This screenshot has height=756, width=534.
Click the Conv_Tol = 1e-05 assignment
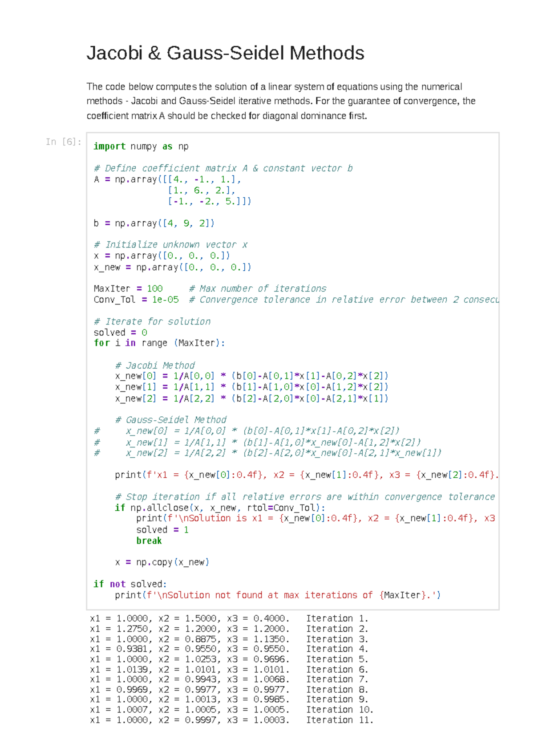click(x=136, y=300)
